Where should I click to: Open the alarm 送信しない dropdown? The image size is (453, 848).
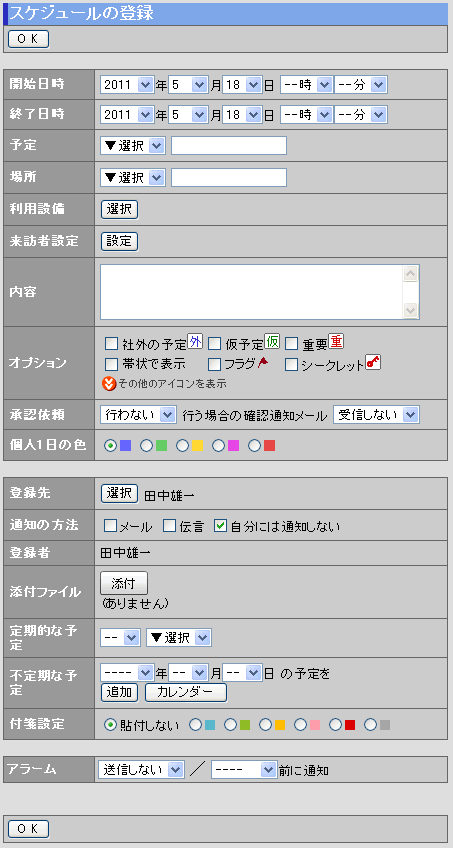click(x=141, y=769)
